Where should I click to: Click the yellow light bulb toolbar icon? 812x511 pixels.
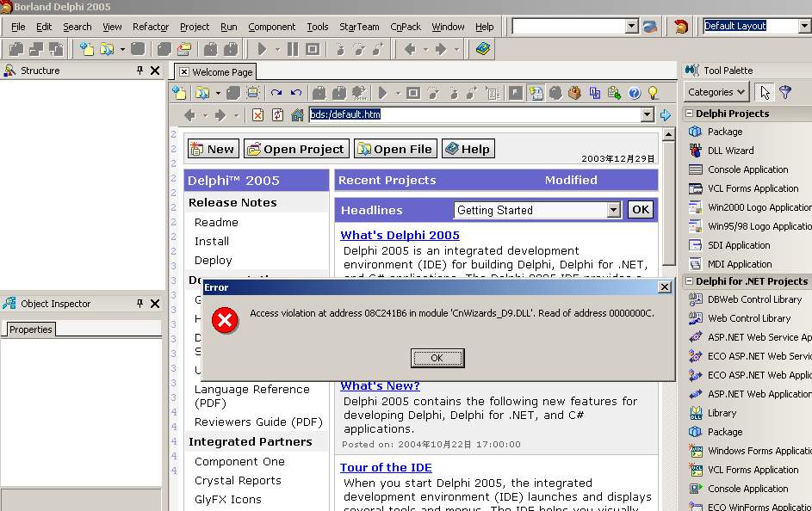[653, 93]
